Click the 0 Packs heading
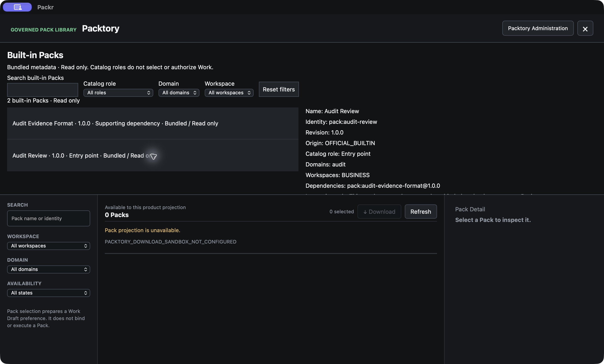 (117, 215)
